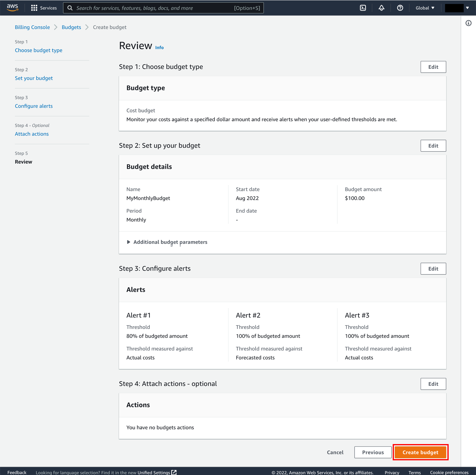Expand the Step 1 budget type Edit
Viewport: 476px width, 475px height.
[x=433, y=67]
